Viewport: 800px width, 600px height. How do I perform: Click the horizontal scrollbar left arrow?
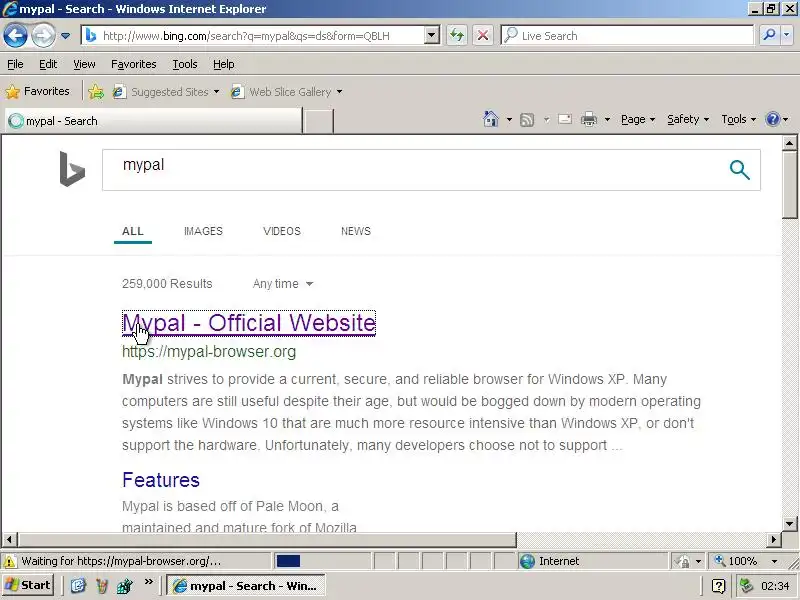click(x=10, y=539)
